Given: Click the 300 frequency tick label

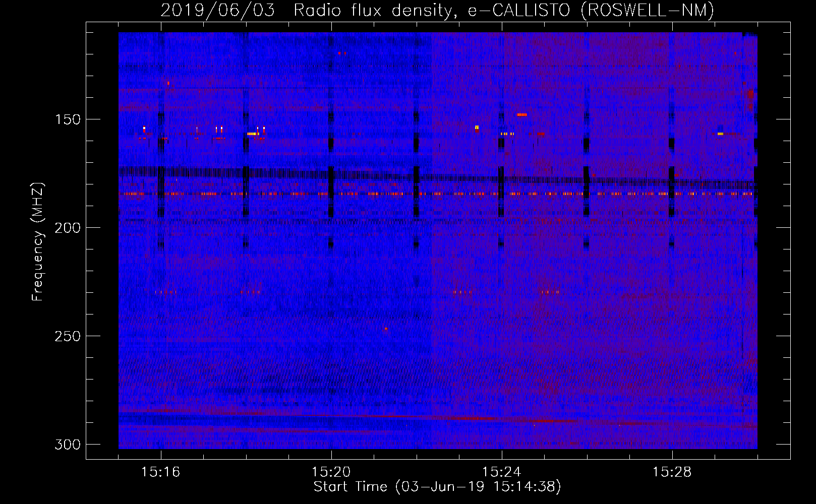Looking at the screenshot, I should (67, 445).
